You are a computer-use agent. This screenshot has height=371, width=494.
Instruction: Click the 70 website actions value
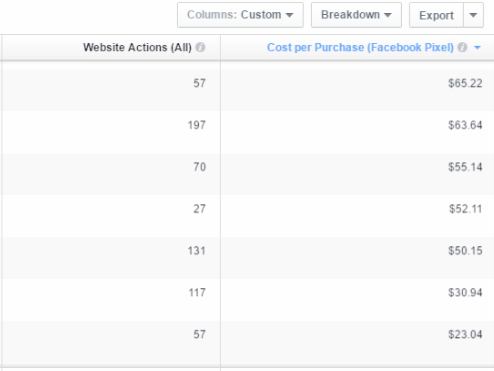[x=200, y=167]
